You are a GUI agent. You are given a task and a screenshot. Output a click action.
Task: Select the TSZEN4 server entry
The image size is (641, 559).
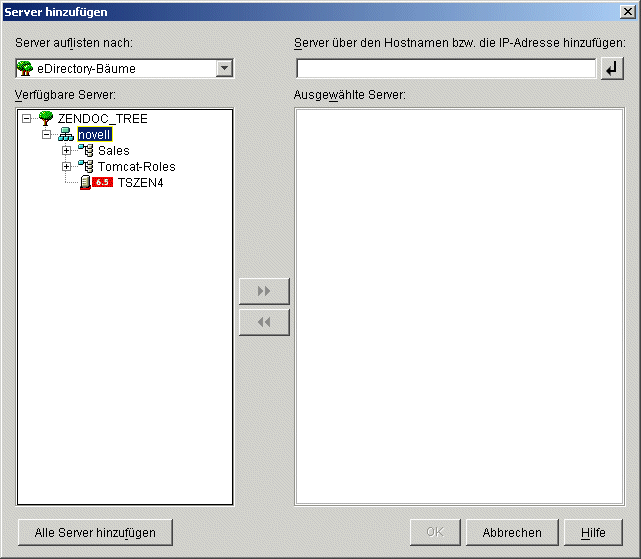click(x=141, y=182)
